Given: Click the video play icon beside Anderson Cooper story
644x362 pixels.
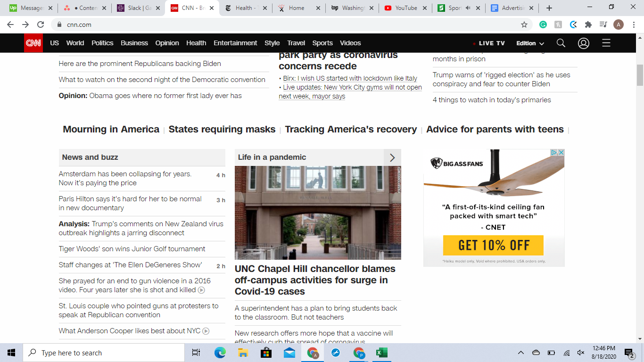Looking at the screenshot, I should coord(206,331).
